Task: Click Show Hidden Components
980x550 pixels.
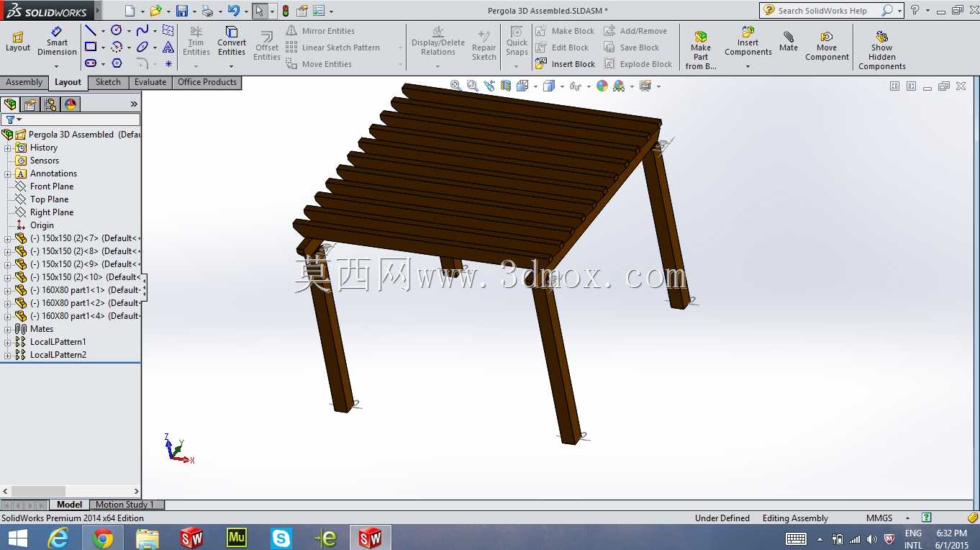Action: (x=882, y=50)
